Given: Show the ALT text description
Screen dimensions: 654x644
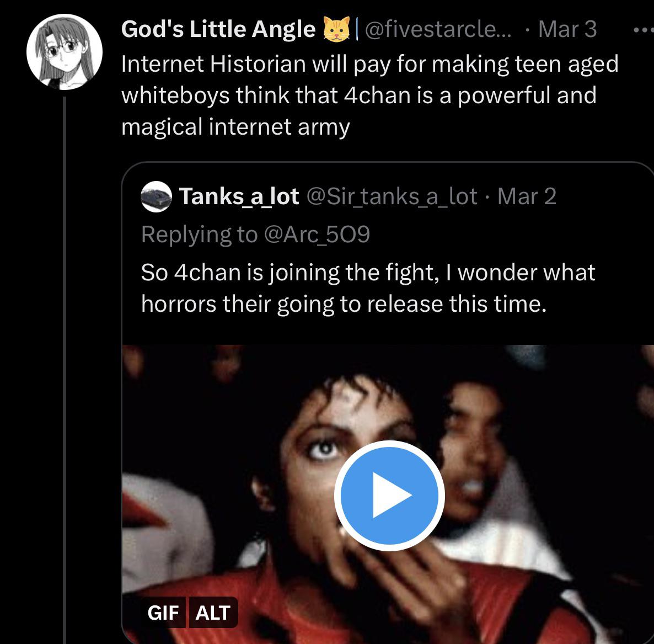Looking at the screenshot, I should coord(213,613).
